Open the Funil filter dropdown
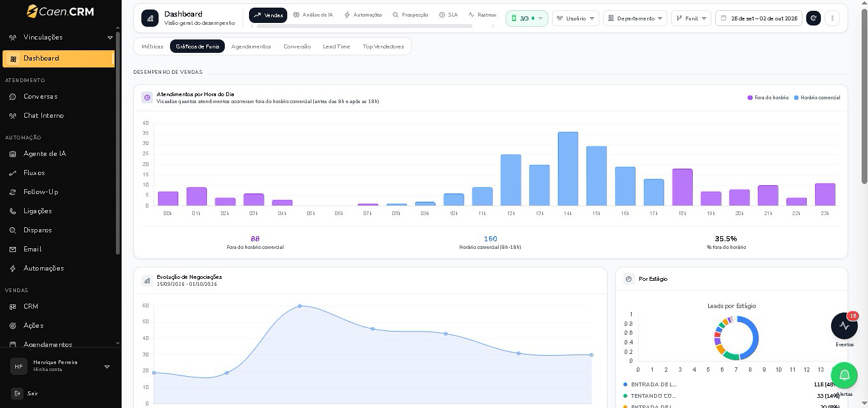The width and height of the screenshot is (868, 408). pyautogui.click(x=691, y=18)
